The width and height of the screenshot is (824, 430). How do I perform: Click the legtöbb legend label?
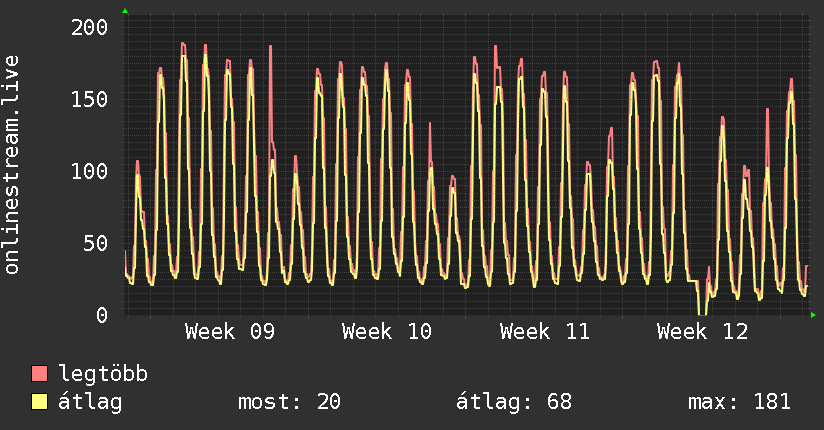coord(103,374)
